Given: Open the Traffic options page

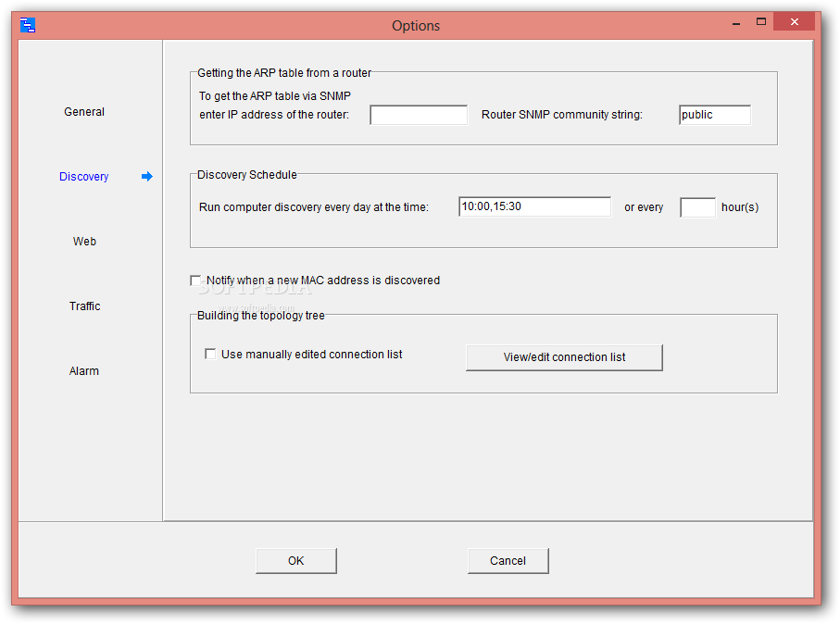Looking at the screenshot, I should click(84, 306).
